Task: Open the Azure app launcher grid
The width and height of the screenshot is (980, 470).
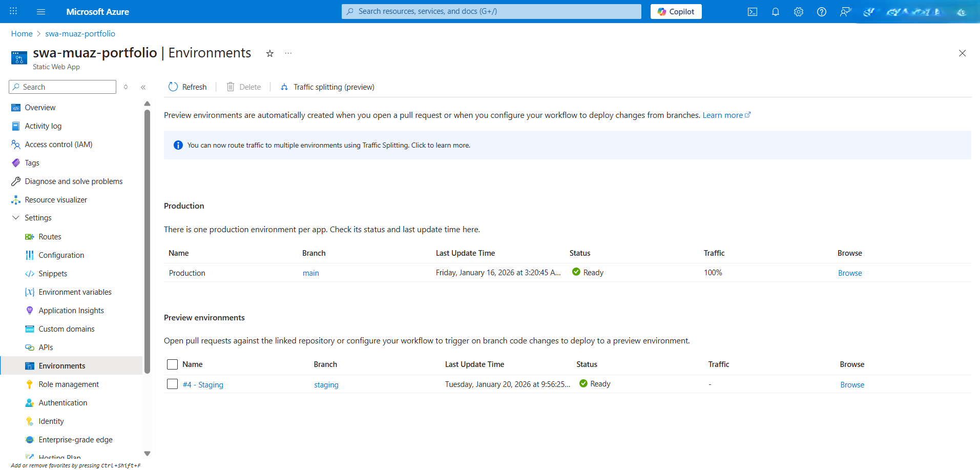Action: coord(13,11)
